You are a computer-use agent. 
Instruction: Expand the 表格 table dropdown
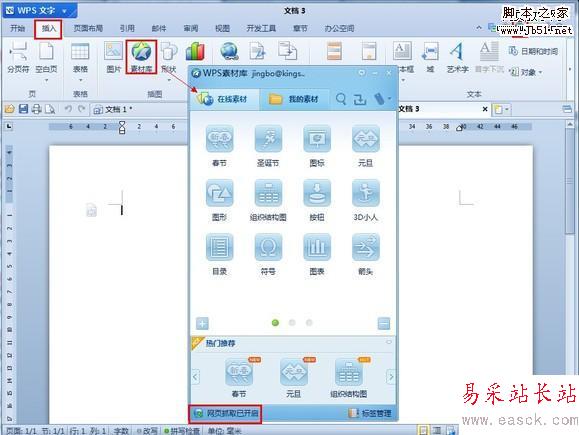coord(80,80)
